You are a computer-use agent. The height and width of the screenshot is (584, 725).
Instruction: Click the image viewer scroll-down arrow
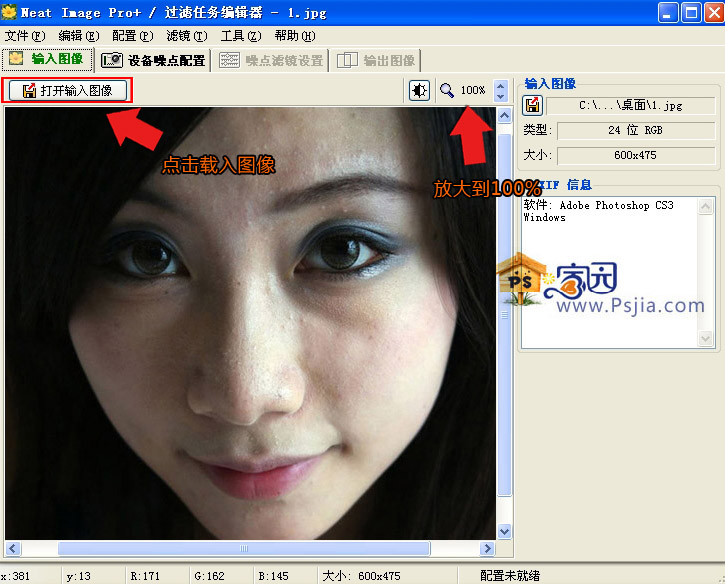click(505, 531)
